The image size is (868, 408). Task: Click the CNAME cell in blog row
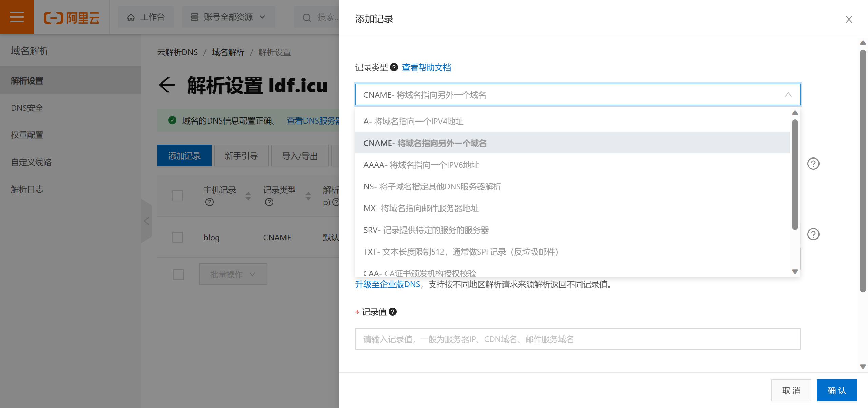click(277, 237)
